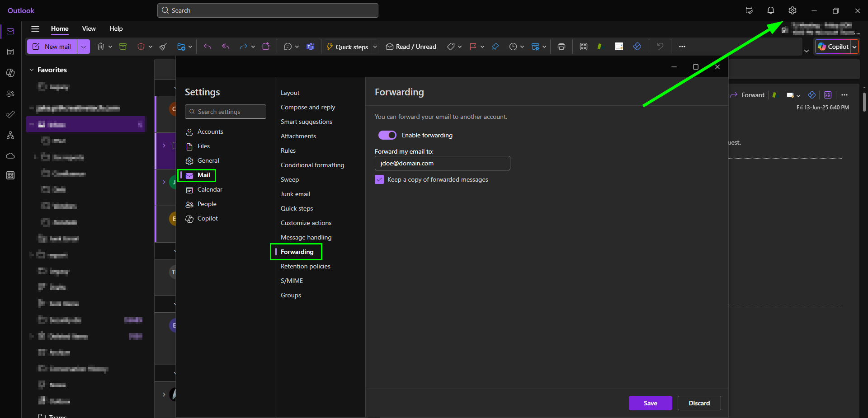Close the Settings dialog
Image resolution: width=868 pixels, height=418 pixels.
tap(717, 67)
